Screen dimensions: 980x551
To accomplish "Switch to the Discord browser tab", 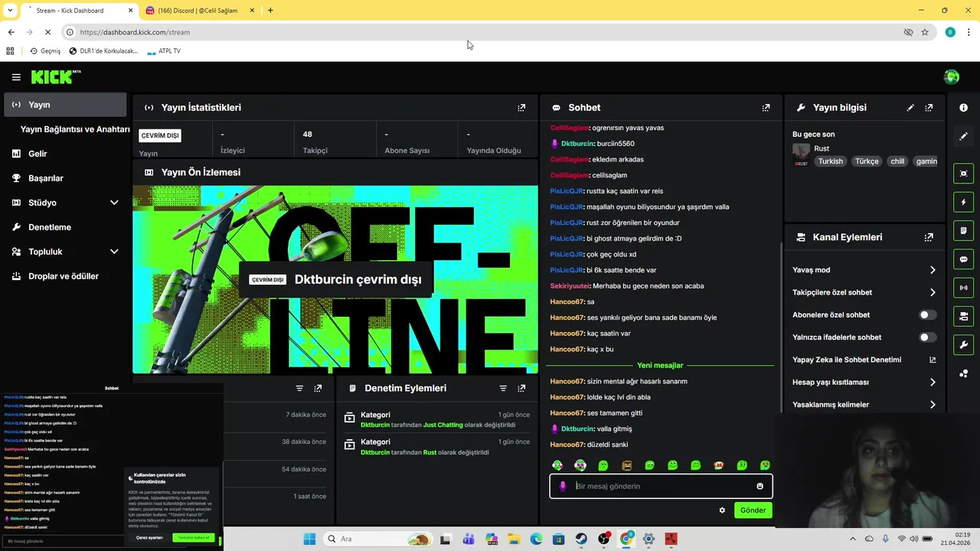I will point(198,11).
